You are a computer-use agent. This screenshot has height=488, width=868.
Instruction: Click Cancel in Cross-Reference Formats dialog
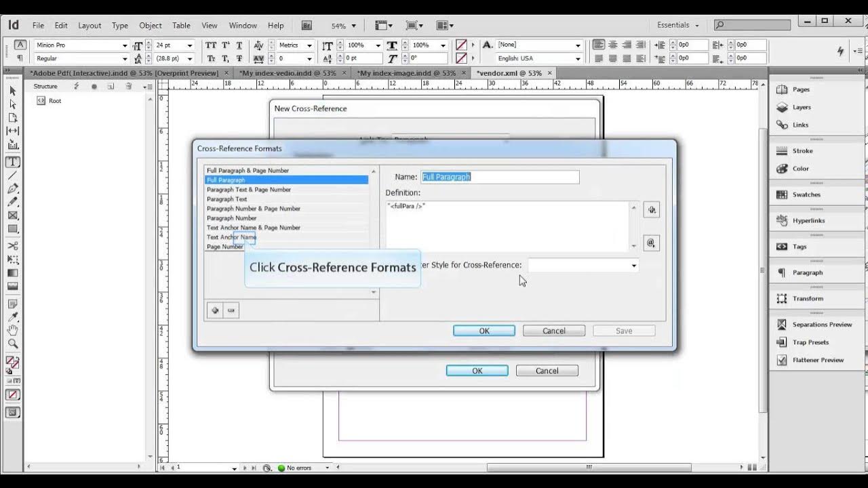[554, 331]
